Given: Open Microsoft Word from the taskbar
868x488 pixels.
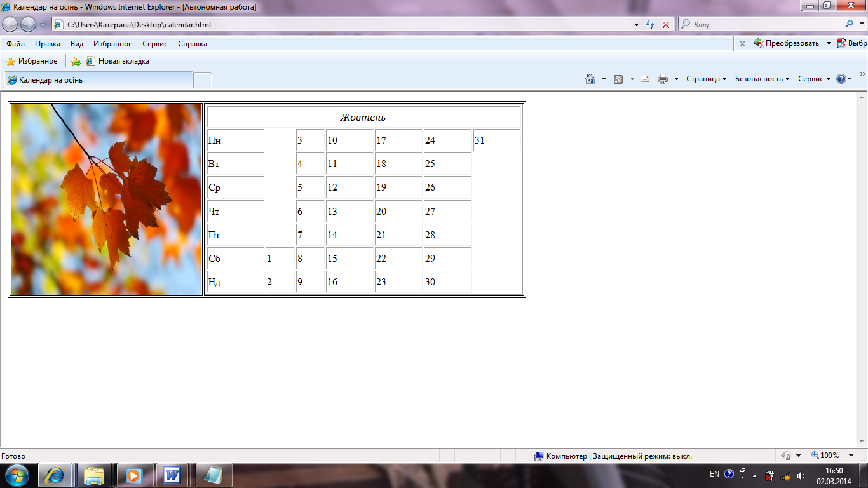Looking at the screenshot, I should (x=173, y=475).
